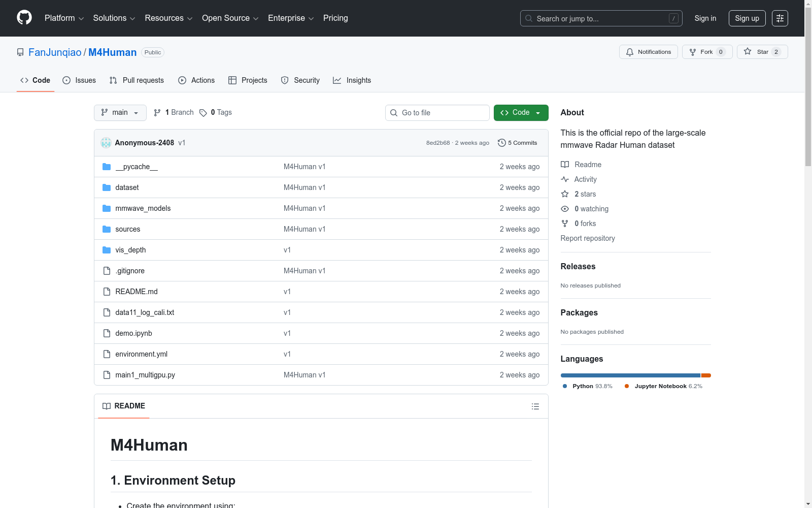Click the Python language bar segment
This screenshot has height=508, width=812.
point(630,375)
